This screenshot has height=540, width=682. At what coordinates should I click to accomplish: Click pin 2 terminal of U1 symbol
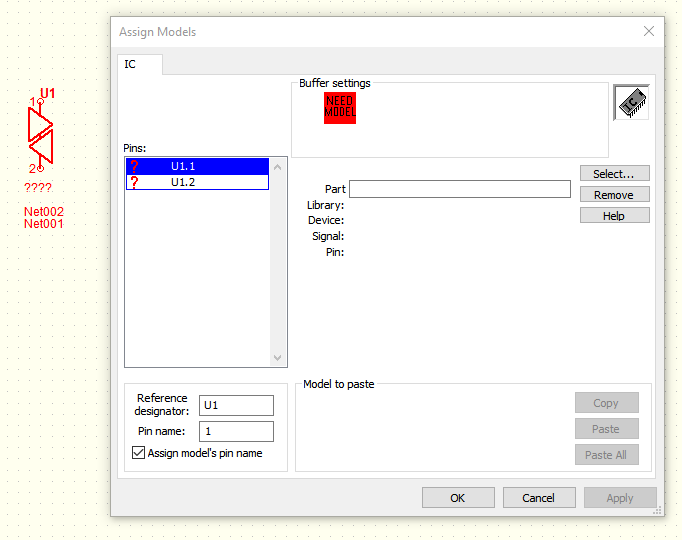click(x=40, y=168)
